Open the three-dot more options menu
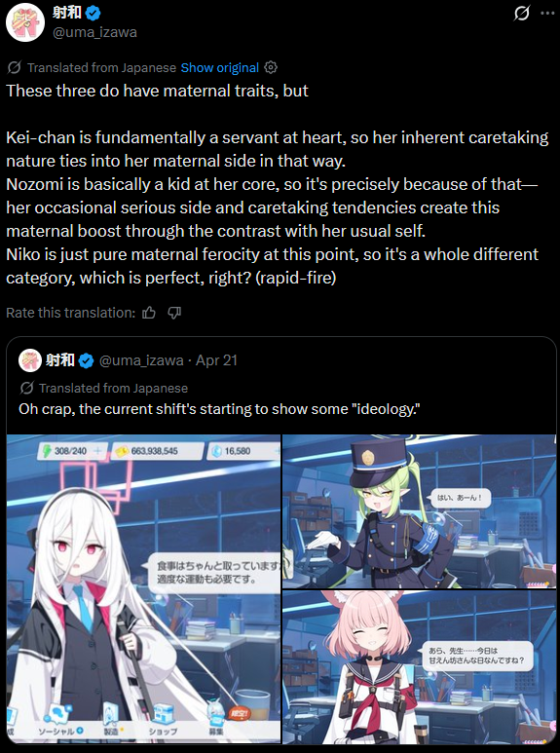This screenshot has height=753, width=560. pos(547,13)
